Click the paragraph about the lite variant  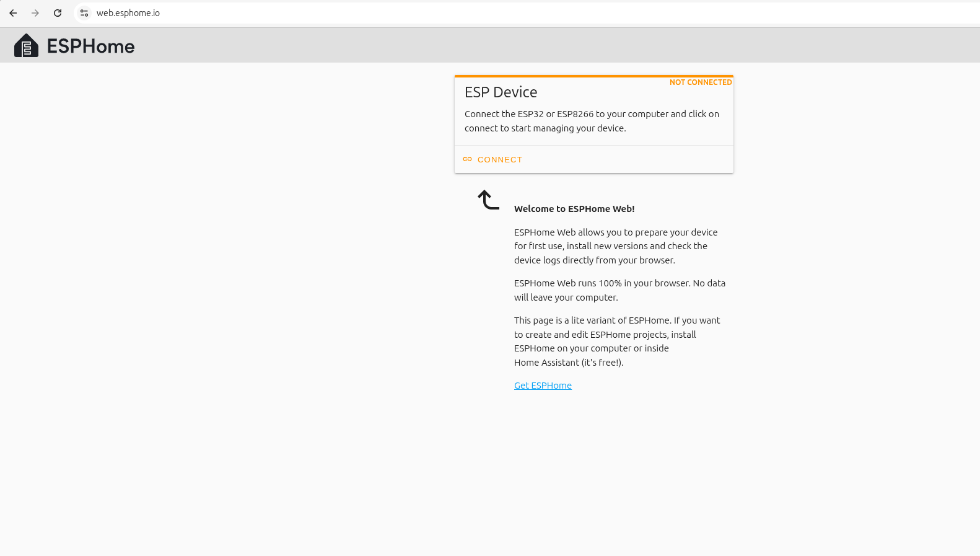coord(616,342)
